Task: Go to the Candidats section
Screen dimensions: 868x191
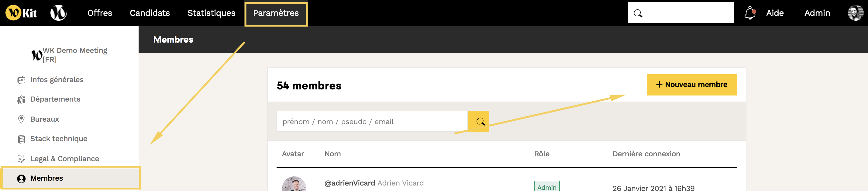Action: click(x=150, y=13)
